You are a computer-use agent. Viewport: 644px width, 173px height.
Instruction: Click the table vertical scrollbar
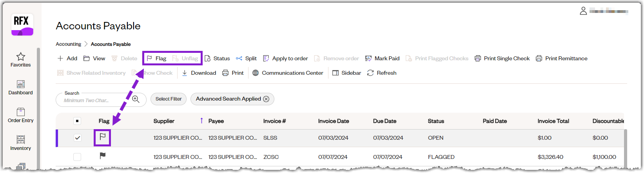click(625, 149)
